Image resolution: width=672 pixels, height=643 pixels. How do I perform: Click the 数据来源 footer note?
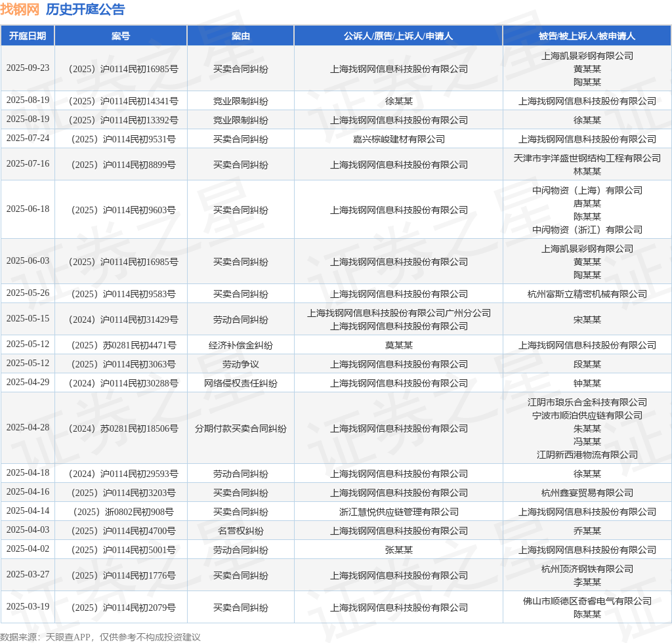(x=100, y=637)
